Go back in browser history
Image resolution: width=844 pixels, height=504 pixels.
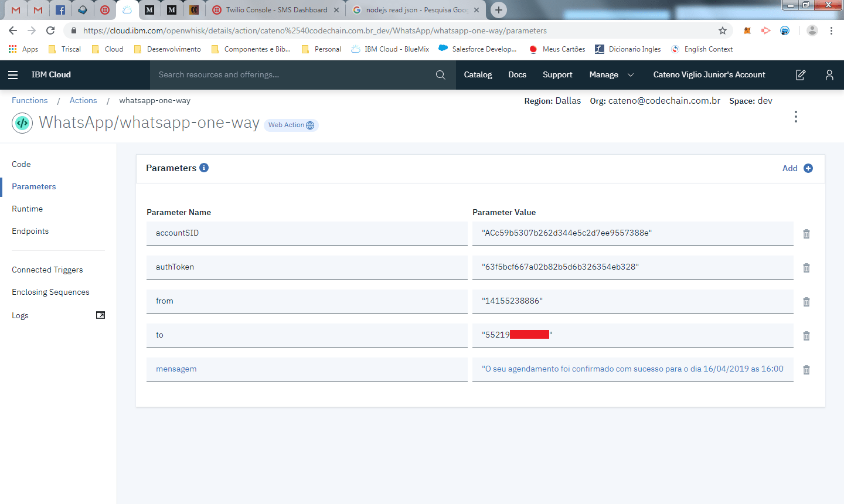point(13,30)
